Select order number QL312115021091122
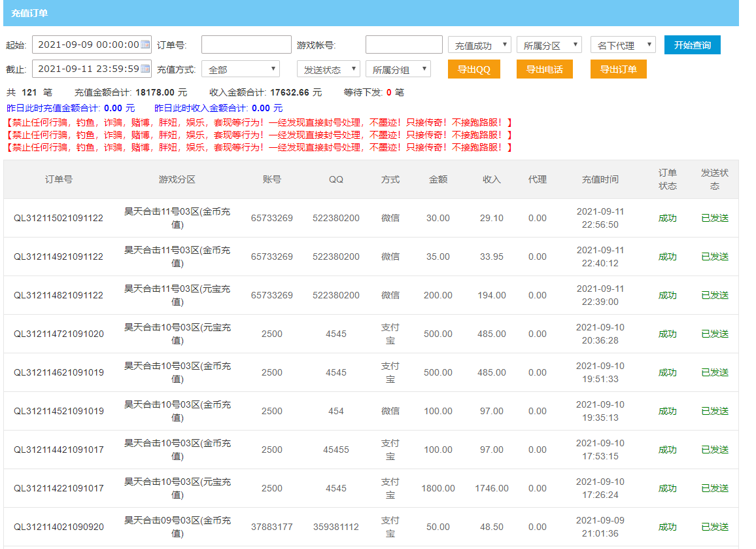Screen dimensions: 756x549 [58, 218]
